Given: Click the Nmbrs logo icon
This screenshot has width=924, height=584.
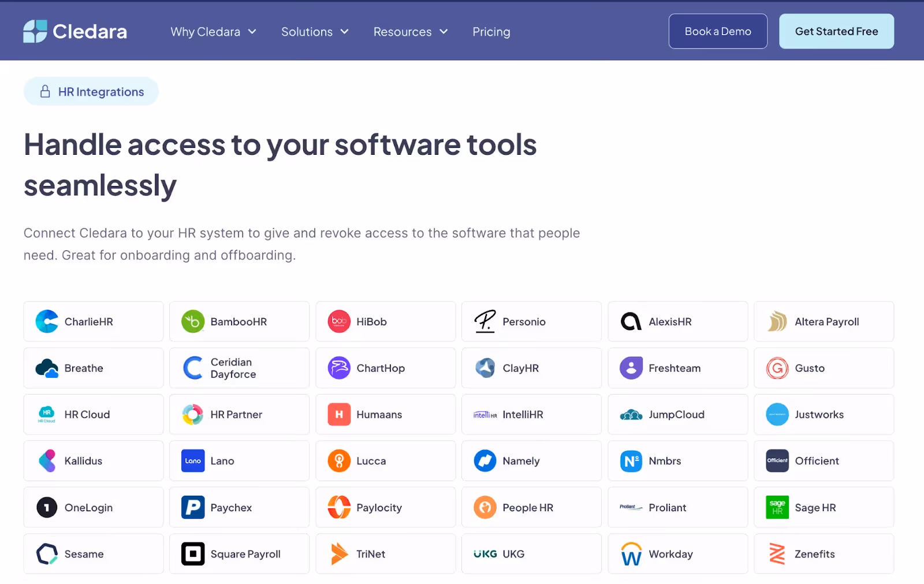Looking at the screenshot, I should [631, 461].
